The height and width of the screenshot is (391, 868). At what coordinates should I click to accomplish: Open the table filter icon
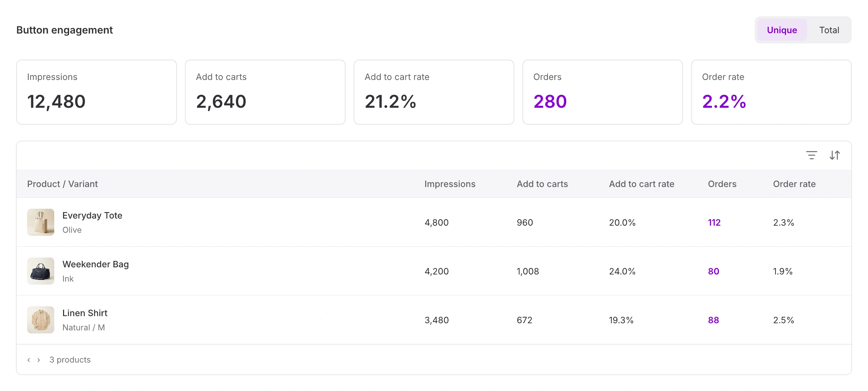coord(811,155)
